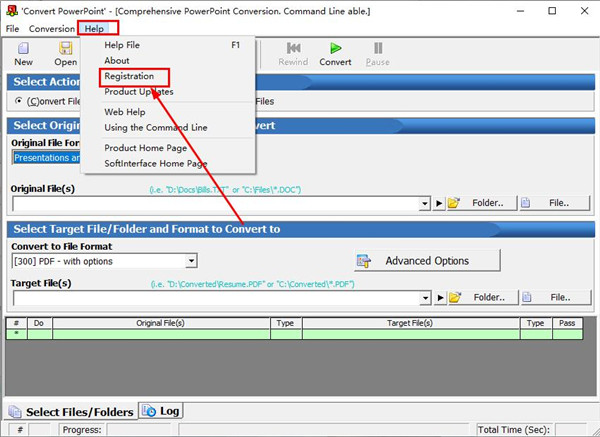Screen dimensions: 600x437
Task: Click the Advanced Options button
Action: (427, 261)
